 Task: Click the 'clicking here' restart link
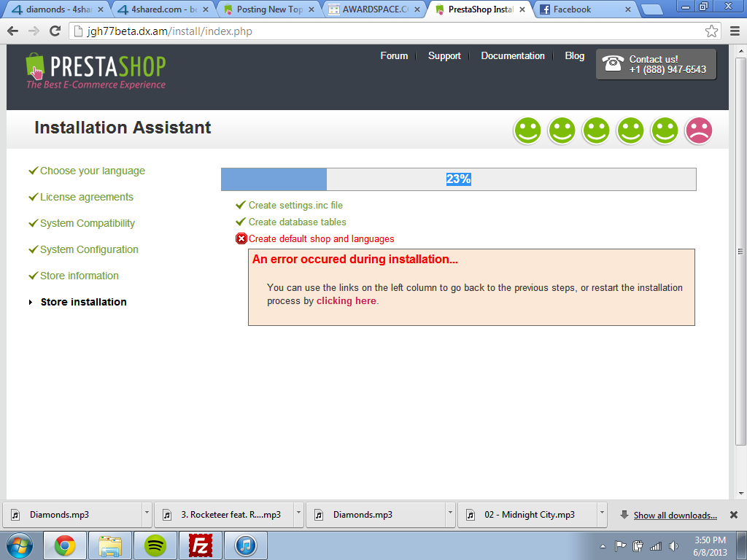click(347, 301)
